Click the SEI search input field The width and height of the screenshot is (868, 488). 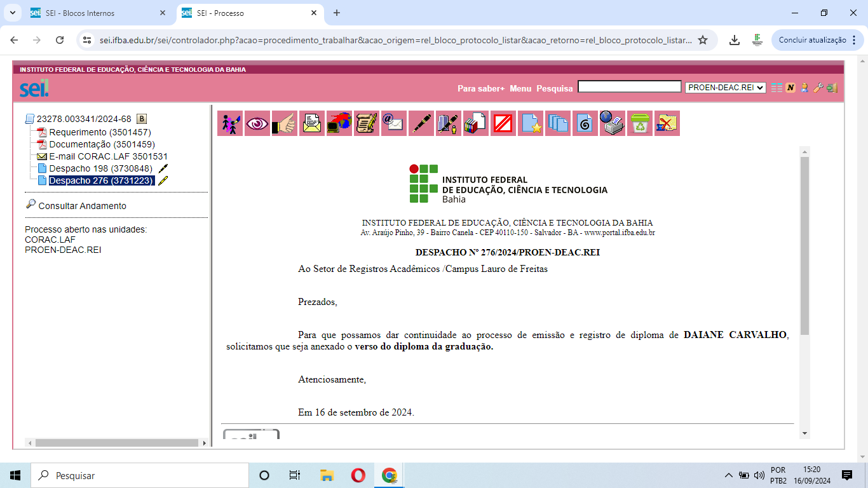(629, 86)
